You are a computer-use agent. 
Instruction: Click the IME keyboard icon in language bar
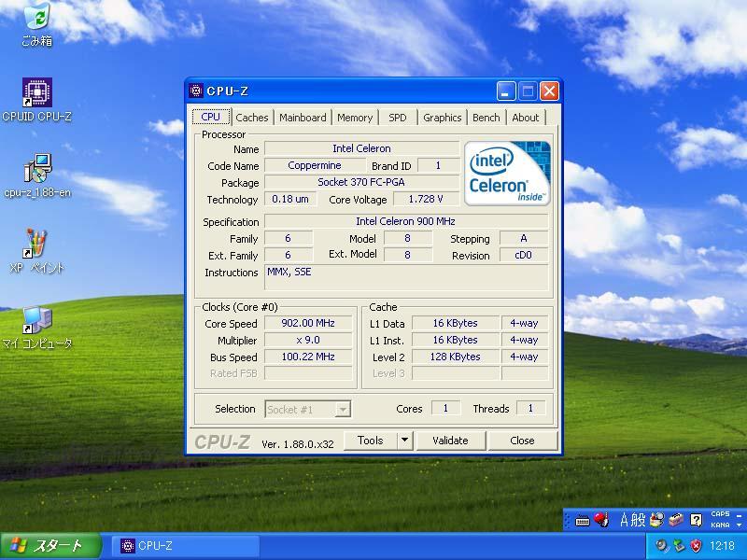click(x=582, y=521)
